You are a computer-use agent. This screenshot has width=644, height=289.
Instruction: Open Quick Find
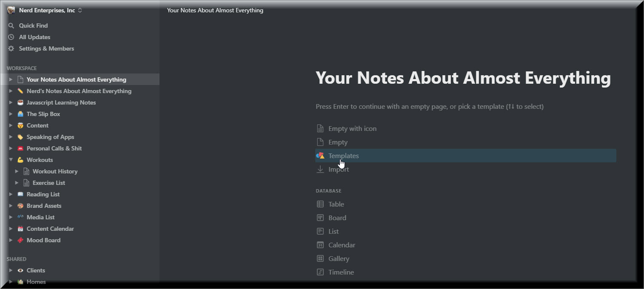33,25
